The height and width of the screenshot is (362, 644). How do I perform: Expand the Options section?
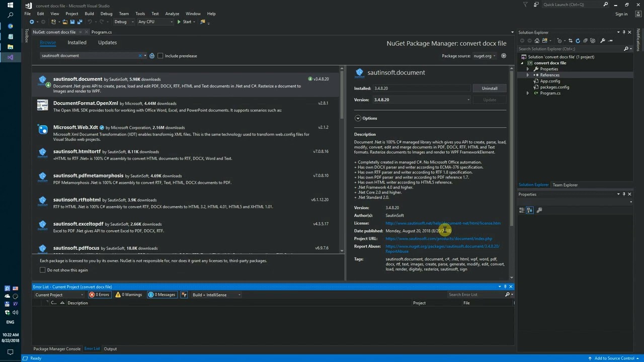tap(358, 118)
